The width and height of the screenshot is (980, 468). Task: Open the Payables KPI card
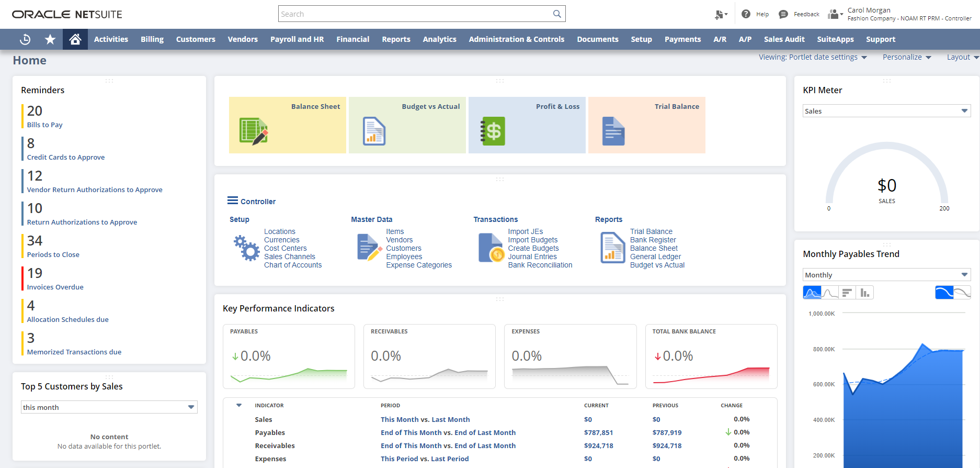pos(289,356)
